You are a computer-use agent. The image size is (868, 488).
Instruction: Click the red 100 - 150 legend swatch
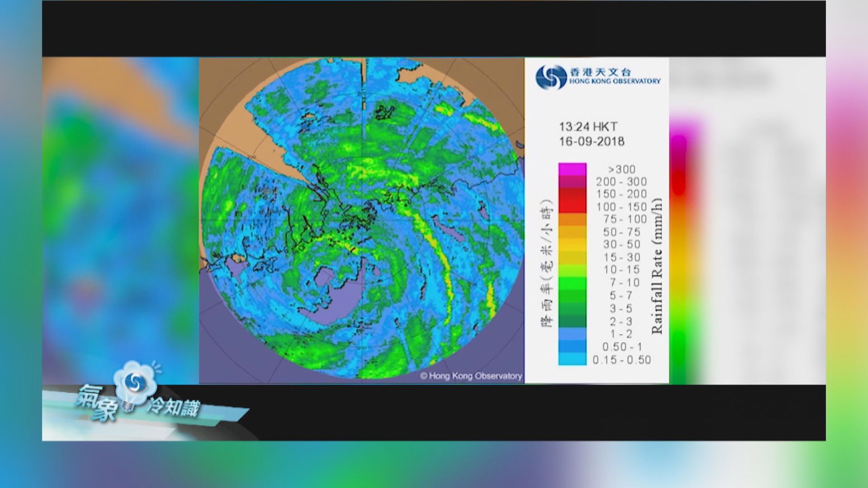572,206
